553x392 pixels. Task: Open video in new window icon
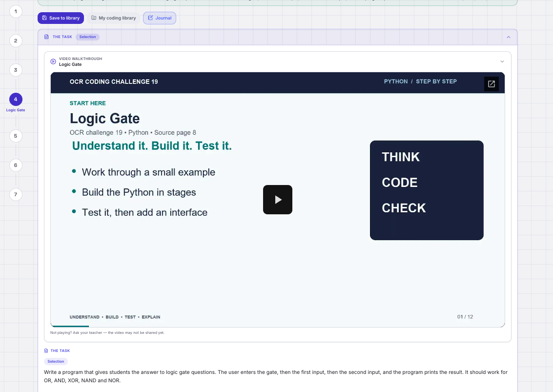pos(492,84)
